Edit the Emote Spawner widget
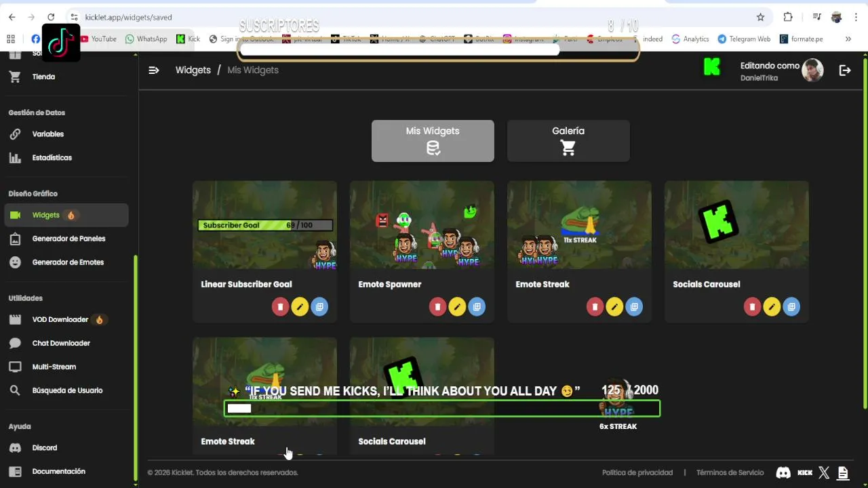The height and width of the screenshot is (488, 868). point(457,307)
